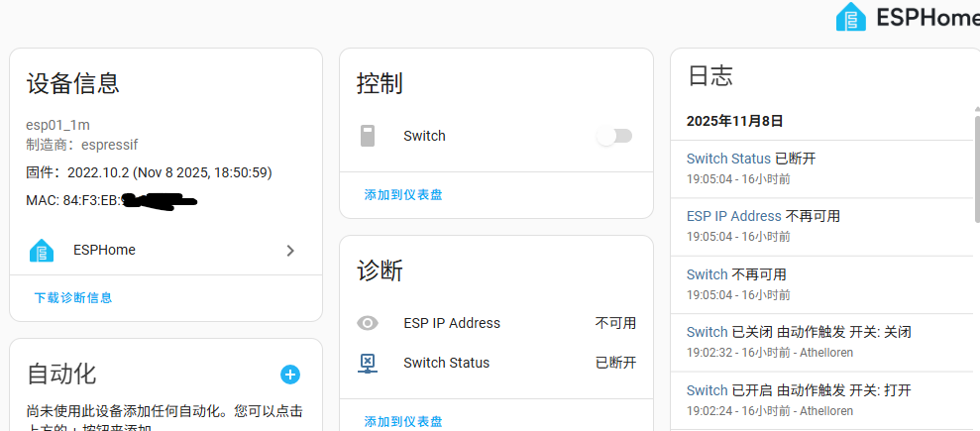Click the Switch Status network disconnected icon
Image resolution: width=980 pixels, height=431 pixels.
(368, 363)
